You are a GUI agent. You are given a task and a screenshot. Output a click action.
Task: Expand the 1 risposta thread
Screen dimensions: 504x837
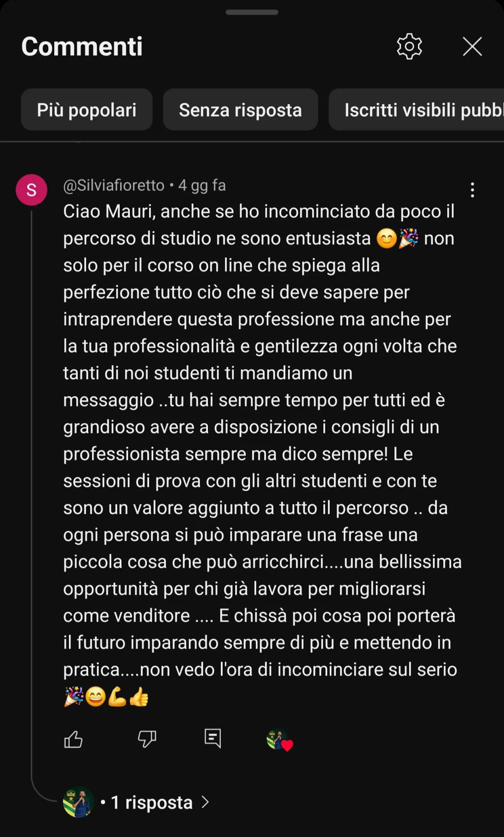[152, 802]
